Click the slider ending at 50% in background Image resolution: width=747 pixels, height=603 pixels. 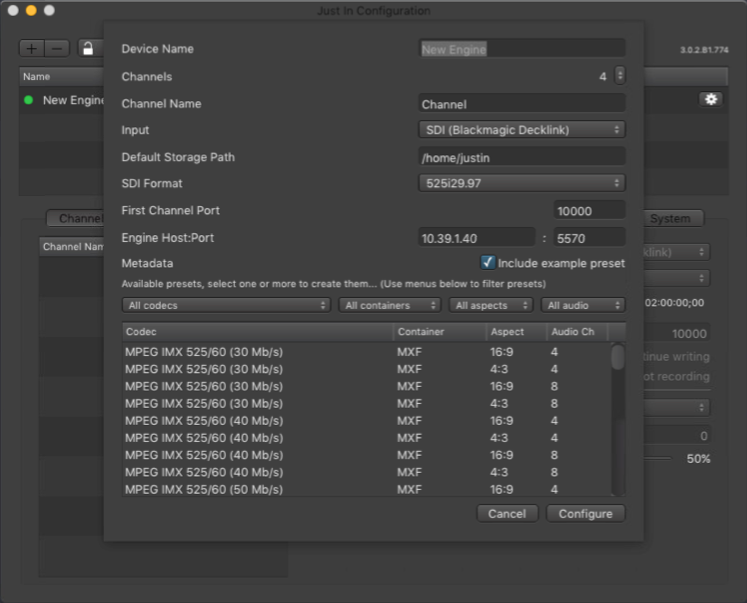658,459
